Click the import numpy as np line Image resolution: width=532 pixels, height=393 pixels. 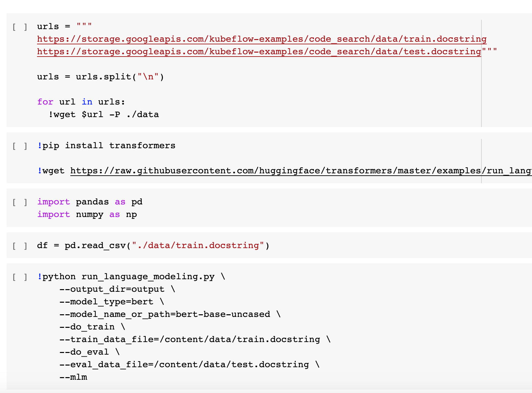[x=87, y=214]
